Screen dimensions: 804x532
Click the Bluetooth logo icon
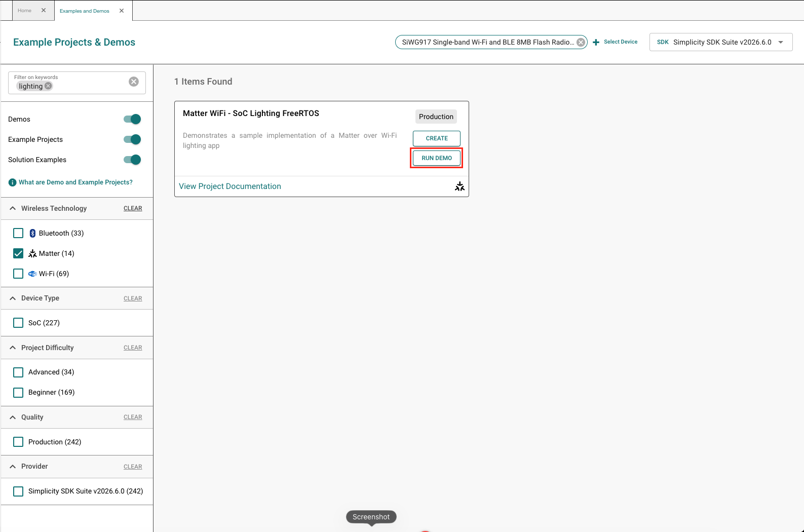coord(32,233)
